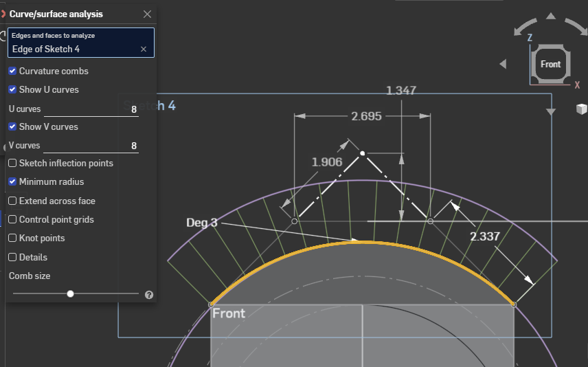The height and width of the screenshot is (367, 588).
Task: Check the Details option
Action: point(12,257)
